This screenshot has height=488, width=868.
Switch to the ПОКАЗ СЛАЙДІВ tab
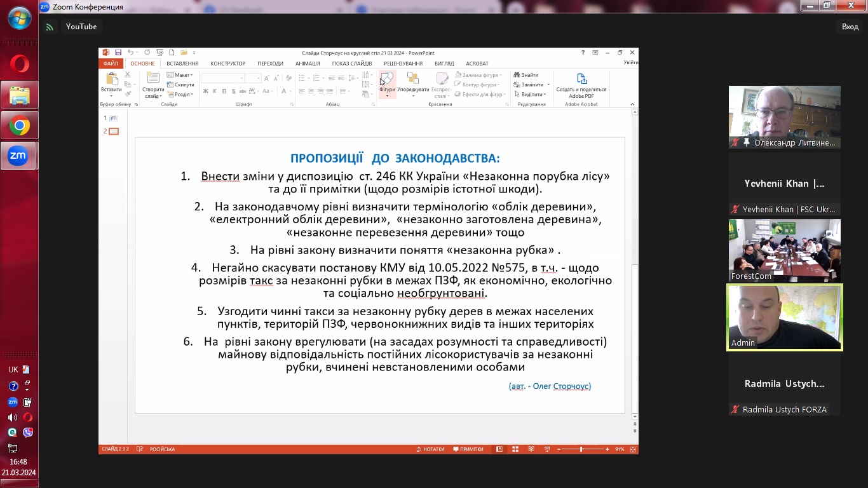pos(352,64)
